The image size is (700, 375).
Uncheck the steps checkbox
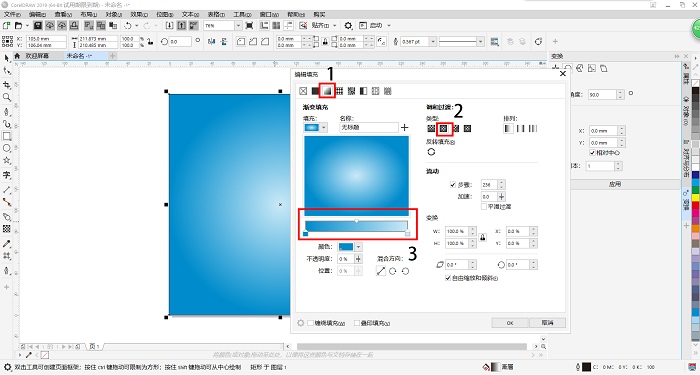coord(453,184)
